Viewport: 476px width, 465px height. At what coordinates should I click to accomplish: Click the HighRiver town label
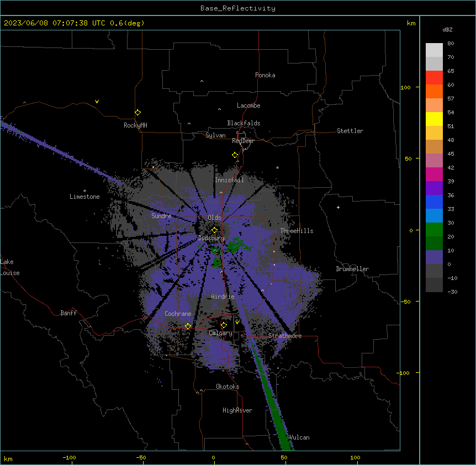(x=237, y=410)
